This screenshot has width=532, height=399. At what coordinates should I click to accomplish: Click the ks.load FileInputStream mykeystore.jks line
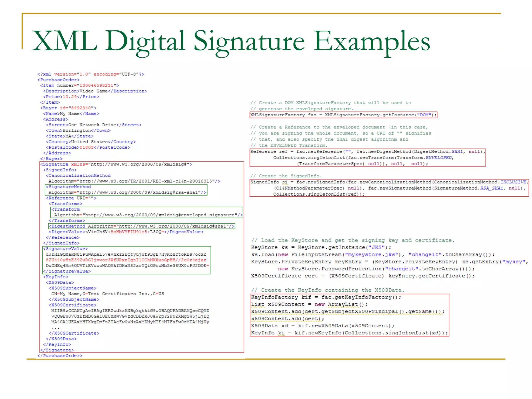click(x=373, y=255)
